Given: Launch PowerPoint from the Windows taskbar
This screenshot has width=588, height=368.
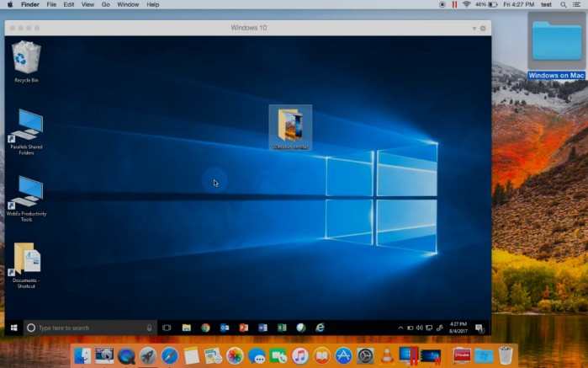Looking at the screenshot, I should 244,328.
